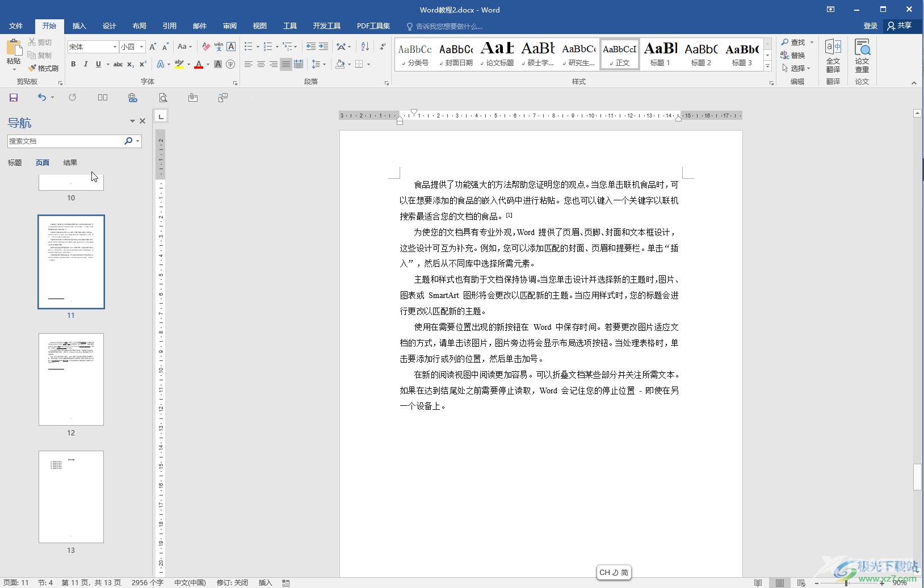Open the 文件 menu tab
Viewport: 924px width, 588px height.
click(16, 26)
